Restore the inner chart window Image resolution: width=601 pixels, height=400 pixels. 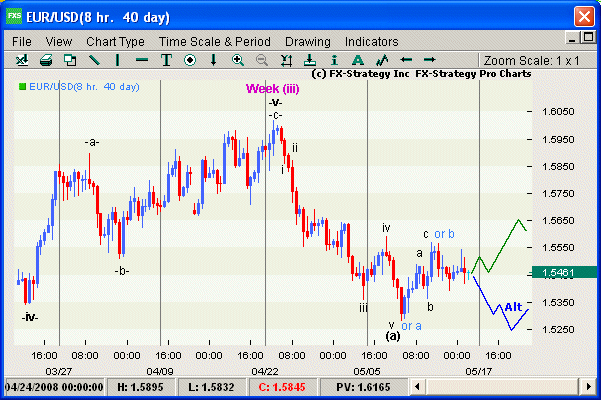(588, 38)
